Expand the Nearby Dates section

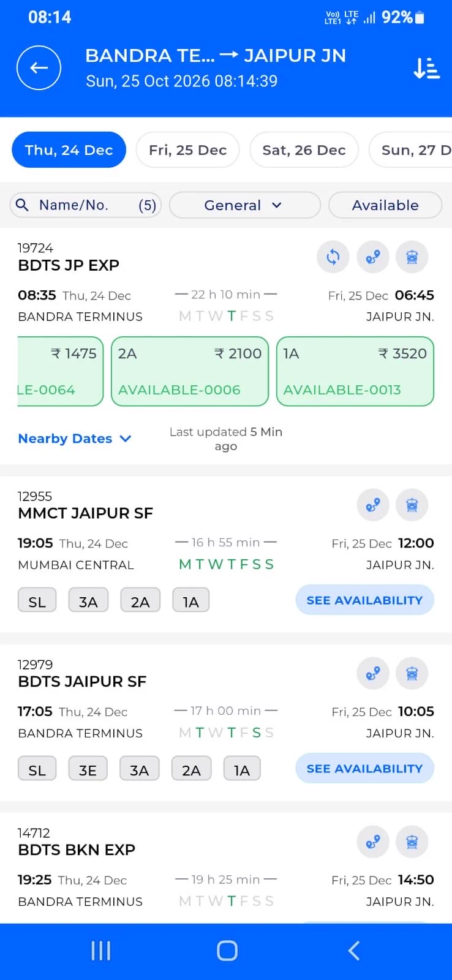pyautogui.click(x=74, y=439)
